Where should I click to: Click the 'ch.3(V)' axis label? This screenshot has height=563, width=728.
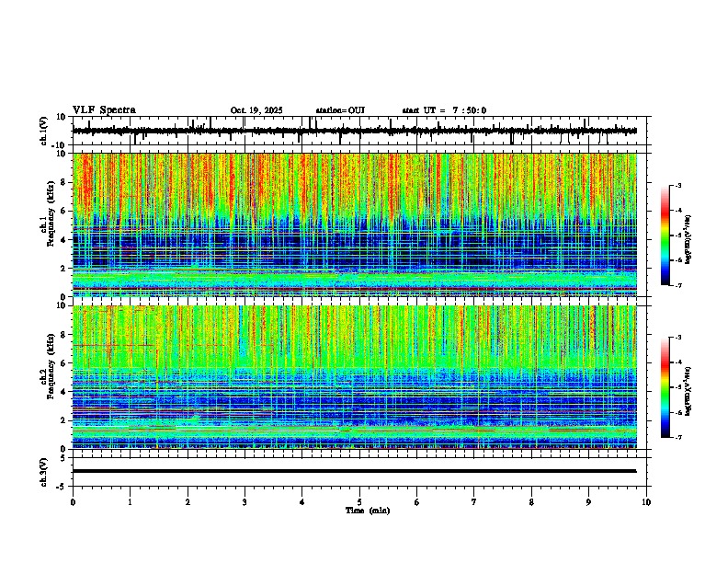44,472
